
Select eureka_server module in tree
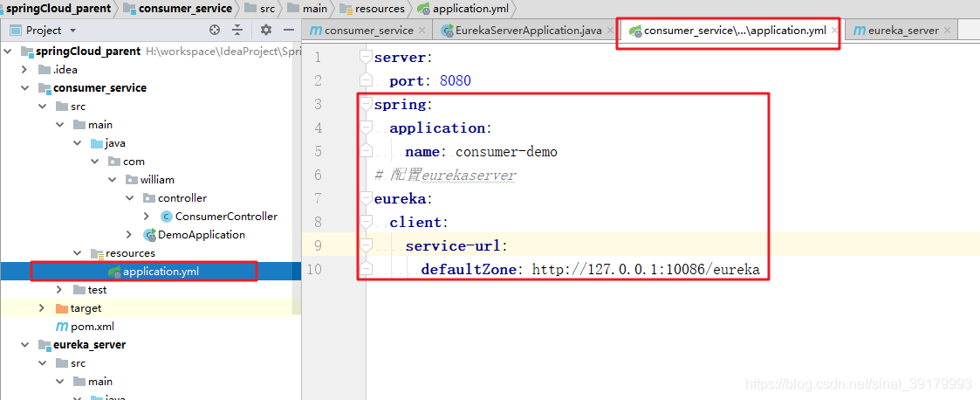tap(82, 345)
